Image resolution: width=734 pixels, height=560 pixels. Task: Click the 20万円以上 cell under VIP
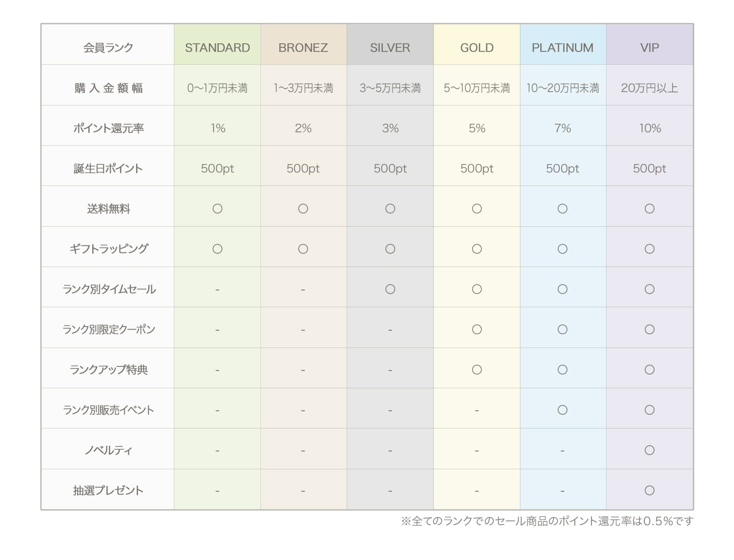pos(649,88)
